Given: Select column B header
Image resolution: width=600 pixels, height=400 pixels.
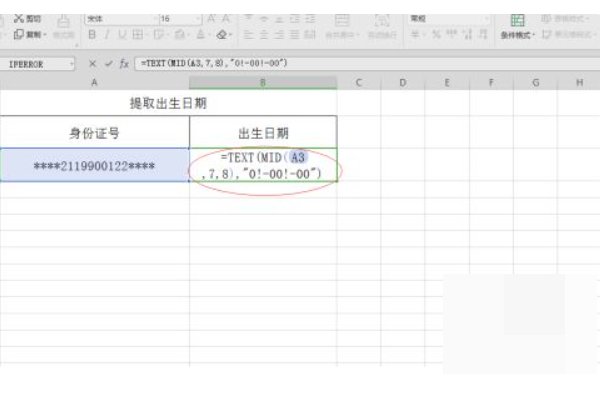Looking at the screenshot, I should (x=263, y=82).
